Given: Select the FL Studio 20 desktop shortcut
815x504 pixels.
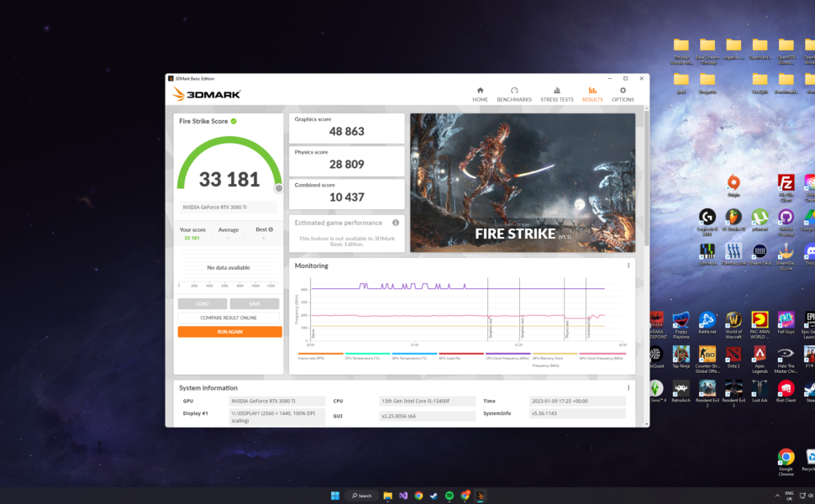Looking at the screenshot, I should pyautogui.click(x=733, y=220).
